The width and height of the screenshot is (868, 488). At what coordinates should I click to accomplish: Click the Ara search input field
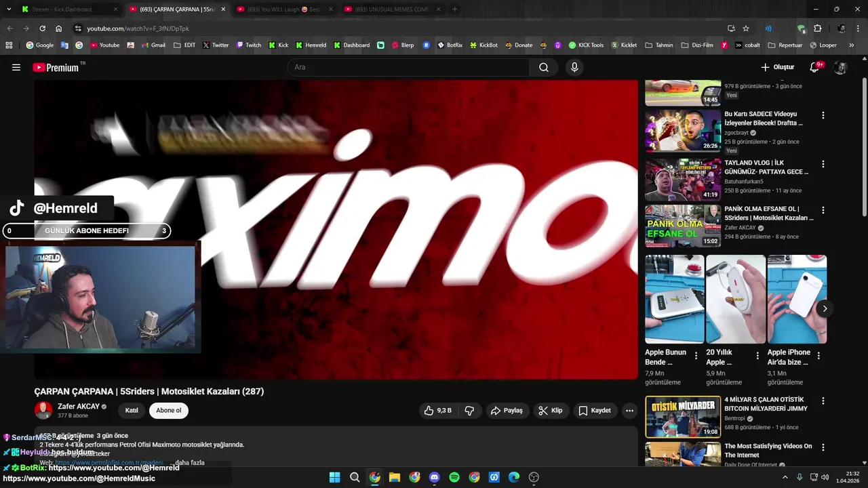pos(409,67)
